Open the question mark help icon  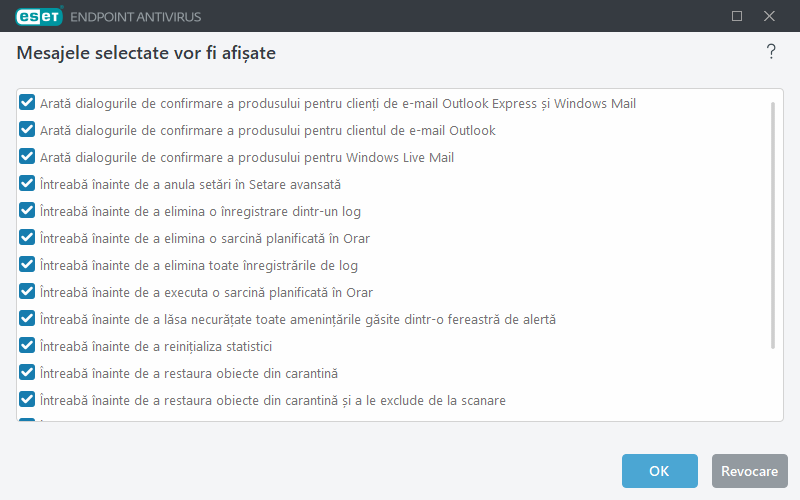(771, 52)
